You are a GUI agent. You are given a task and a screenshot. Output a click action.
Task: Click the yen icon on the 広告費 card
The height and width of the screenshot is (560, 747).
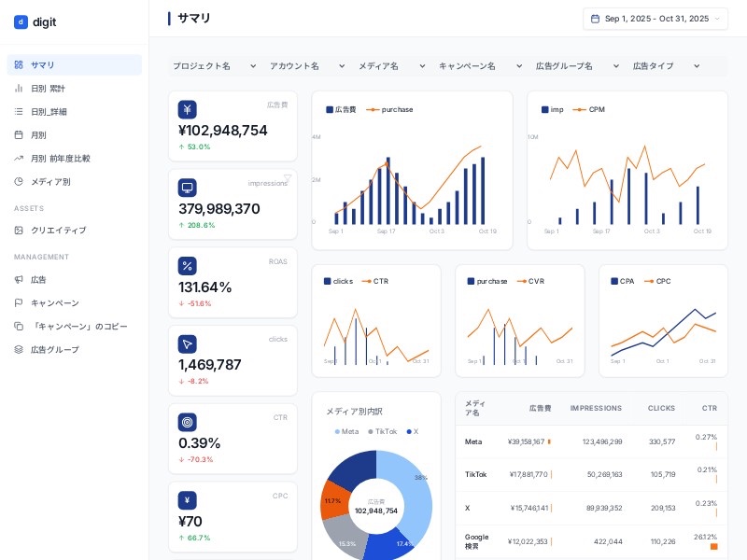click(187, 109)
